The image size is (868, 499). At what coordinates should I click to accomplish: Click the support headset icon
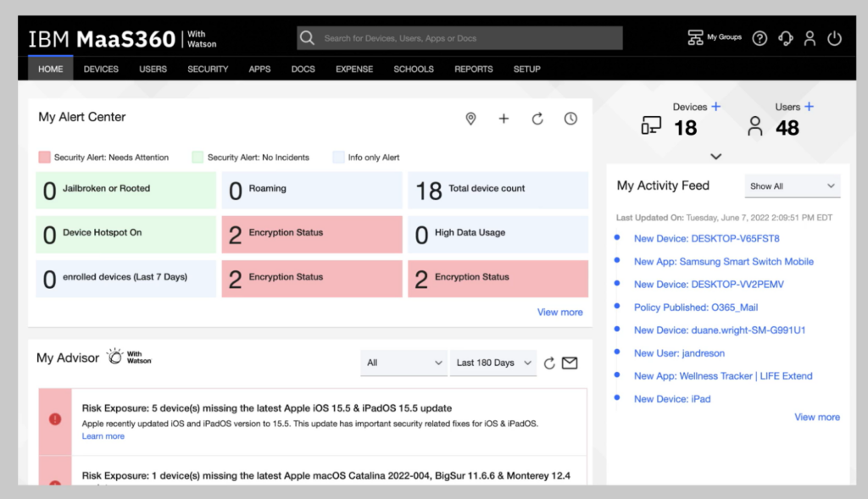[x=786, y=38]
